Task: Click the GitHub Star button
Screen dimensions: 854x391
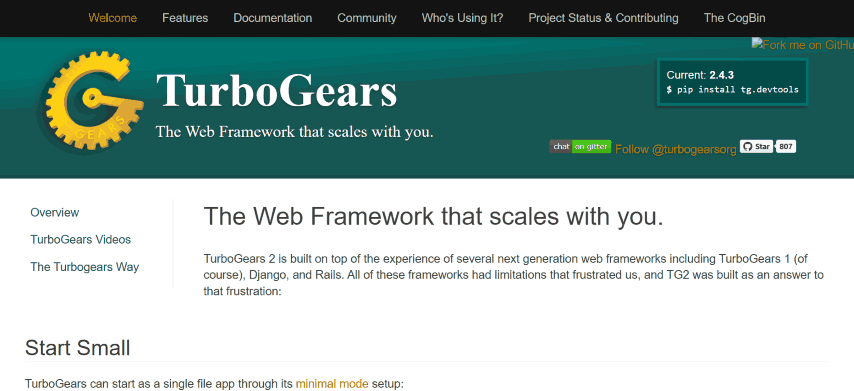Action: pos(756,146)
